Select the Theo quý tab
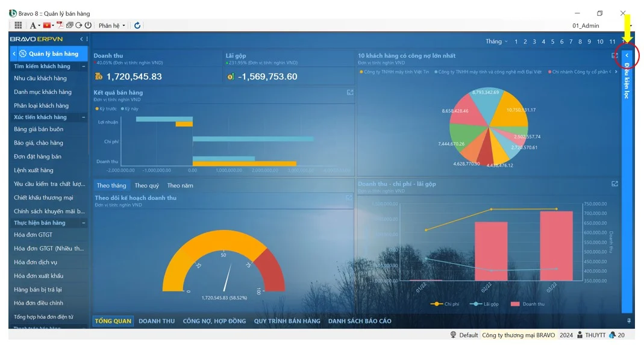The height and width of the screenshot is (345, 644). click(x=146, y=185)
